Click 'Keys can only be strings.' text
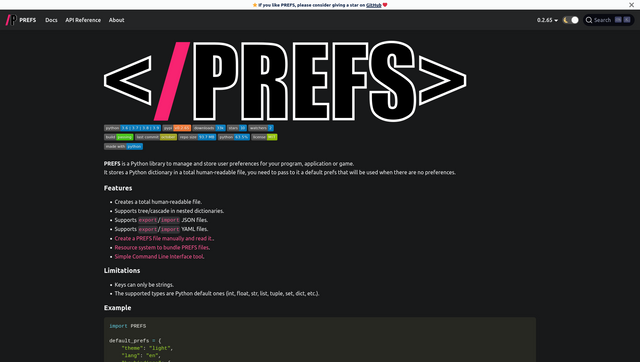Viewport: 640px width, 362px height. coord(144,285)
